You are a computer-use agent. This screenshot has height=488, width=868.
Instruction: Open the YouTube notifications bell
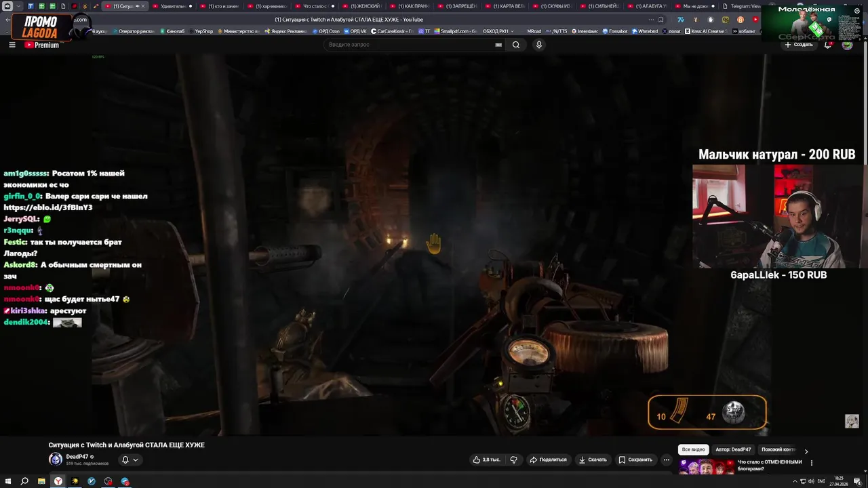point(829,45)
